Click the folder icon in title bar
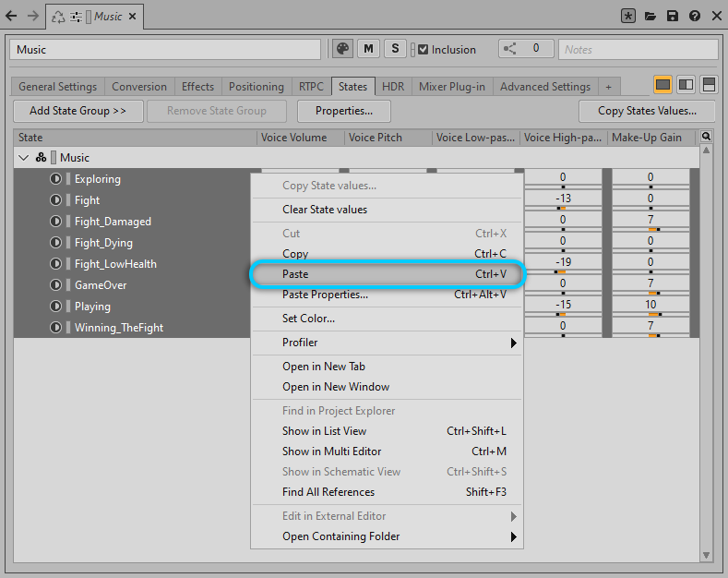The height and width of the screenshot is (578, 728). point(651,16)
